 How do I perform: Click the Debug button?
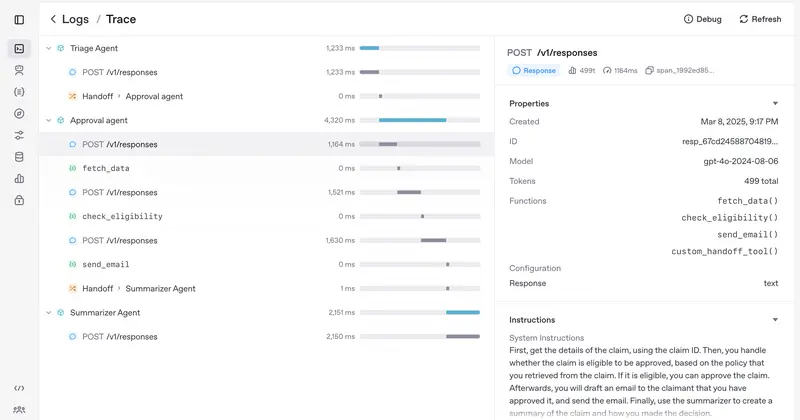(703, 19)
